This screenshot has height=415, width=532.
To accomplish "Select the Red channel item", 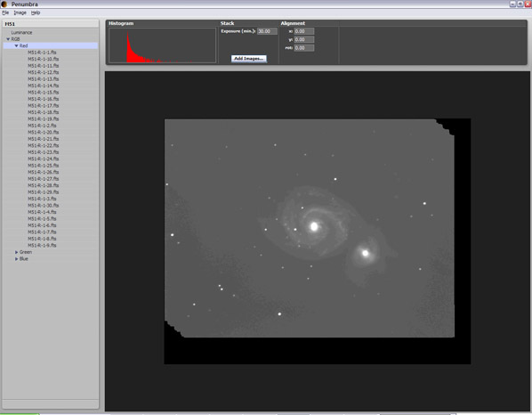I will coord(23,45).
